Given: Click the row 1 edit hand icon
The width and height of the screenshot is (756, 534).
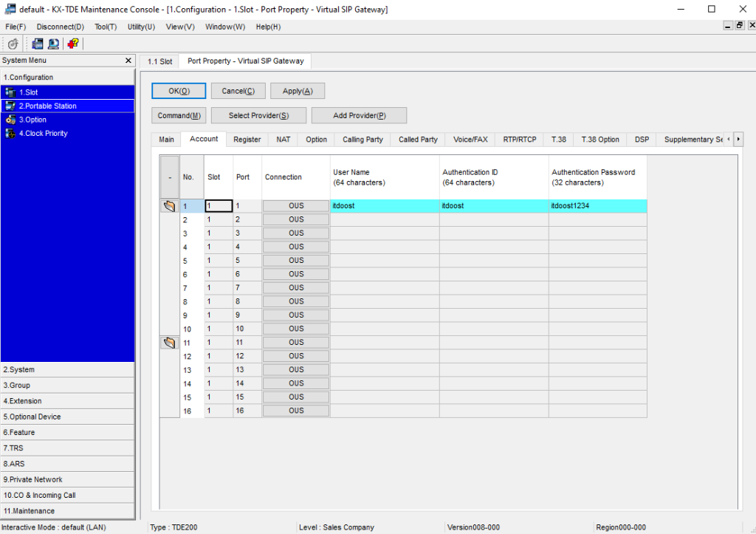Looking at the screenshot, I should (169, 206).
